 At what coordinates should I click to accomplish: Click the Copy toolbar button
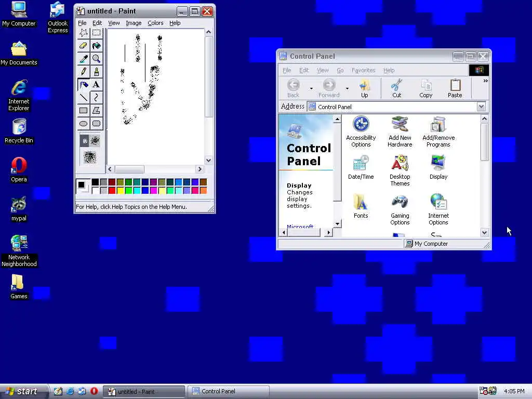click(426, 88)
